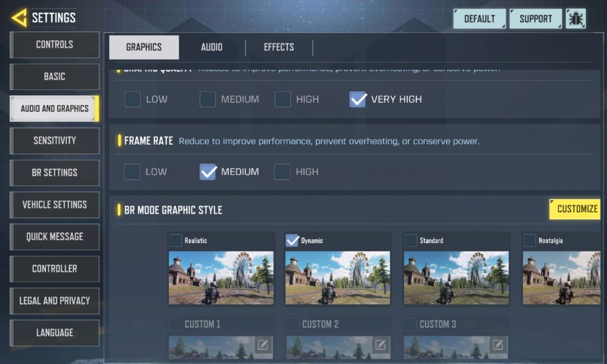The image size is (607, 364).
Task: Click the Custom 1 preview image
Action: [221, 348]
